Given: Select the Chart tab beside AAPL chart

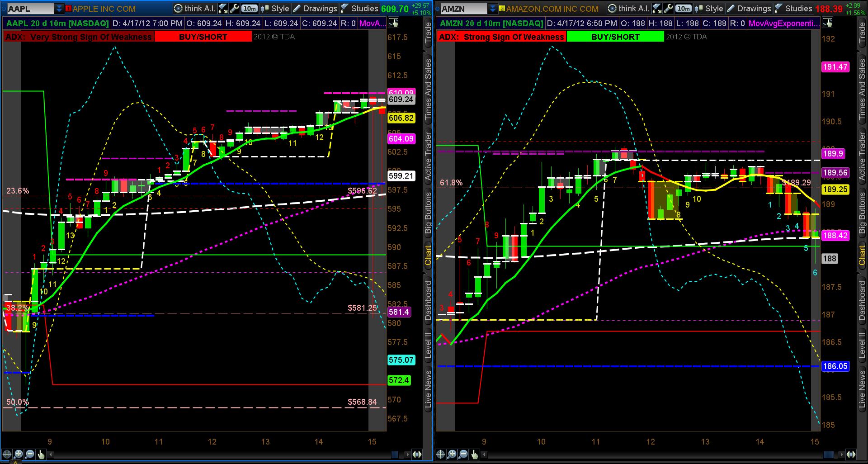Looking at the screenshot, I should coord(428,256).
